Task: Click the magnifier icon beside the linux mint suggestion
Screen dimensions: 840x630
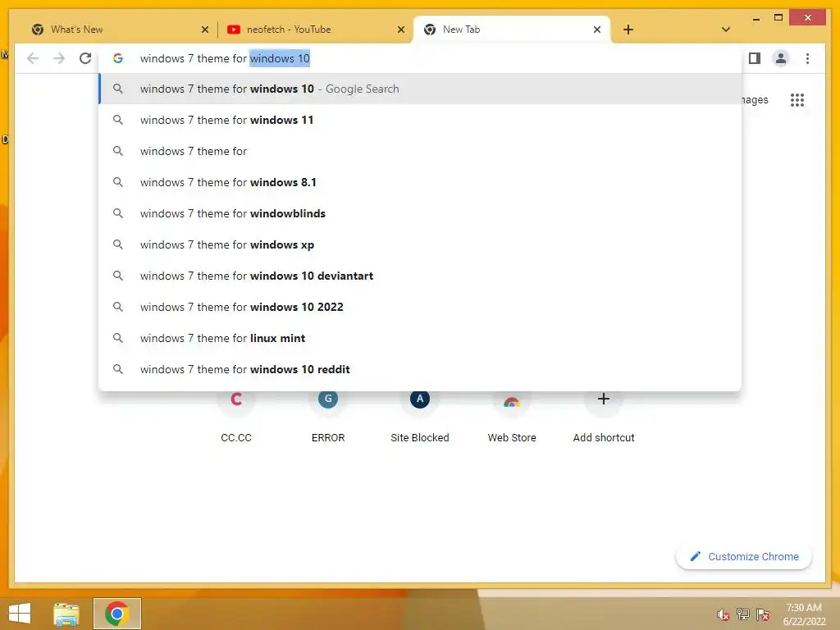Action: 118,338
